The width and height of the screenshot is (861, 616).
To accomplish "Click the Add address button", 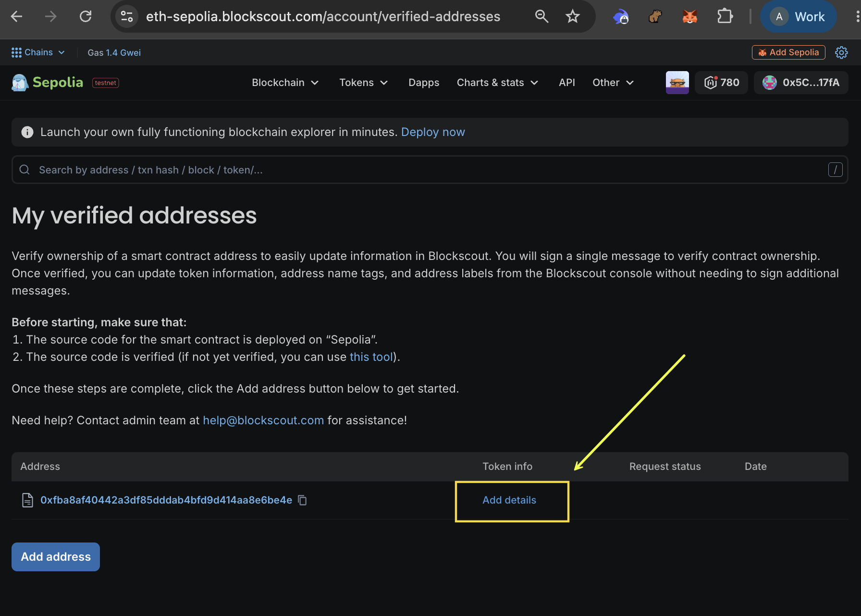I will (56, 557).
